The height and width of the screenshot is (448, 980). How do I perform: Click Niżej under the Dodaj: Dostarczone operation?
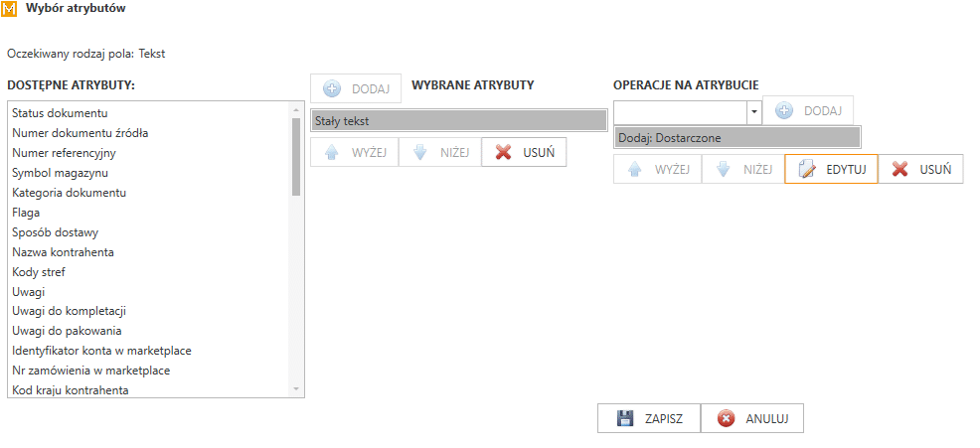coord(742,169)
